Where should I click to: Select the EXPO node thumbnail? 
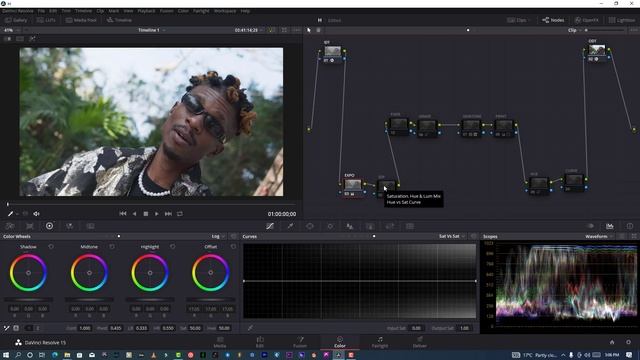point(353,184)
